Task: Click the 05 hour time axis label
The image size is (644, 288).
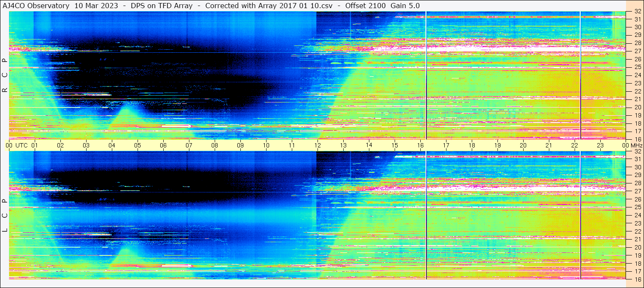Action: (138, 145)
